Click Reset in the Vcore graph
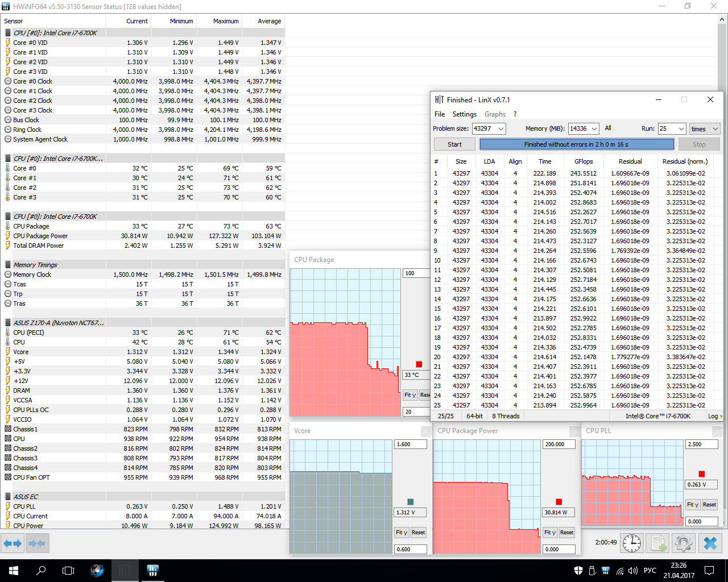This screenshot has height=582, width=728. pyautogui.click(x=419, y=533)
